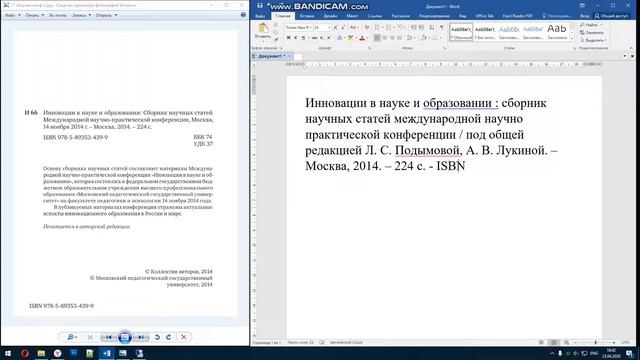Viewport: 640px width, 360px height.
Task: Click the Cut scissors icon in Word clipboard group
Action: click(x=276, y=24)
